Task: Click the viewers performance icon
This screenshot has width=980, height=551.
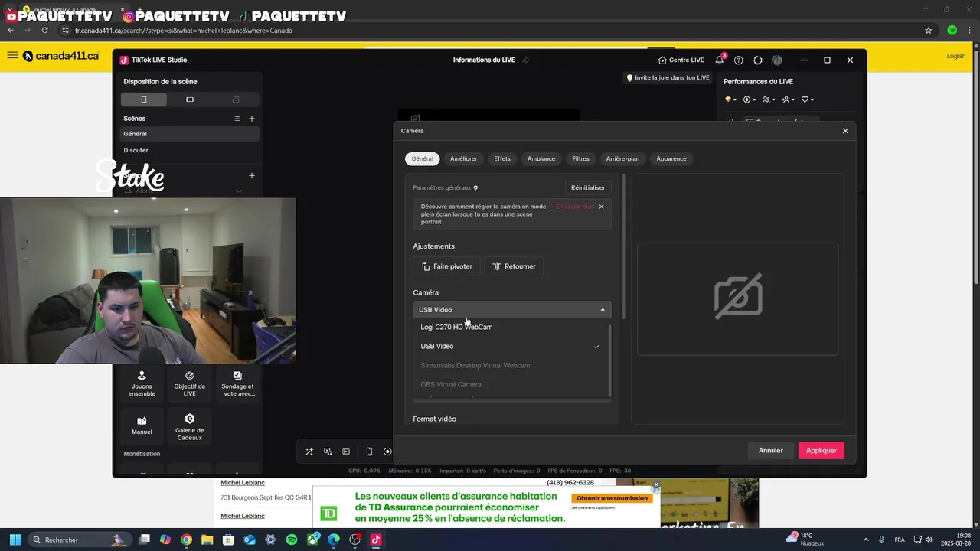Action: (x=768, y=99)
